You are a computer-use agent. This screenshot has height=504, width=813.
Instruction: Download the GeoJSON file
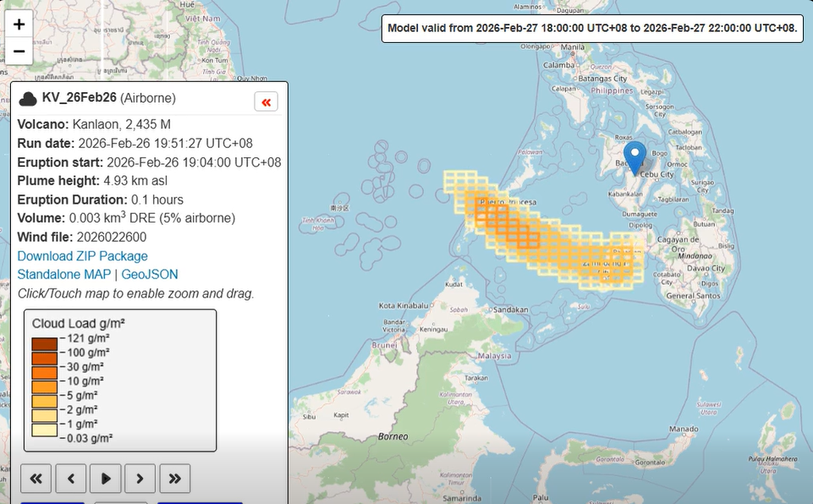tap(149, 274)
